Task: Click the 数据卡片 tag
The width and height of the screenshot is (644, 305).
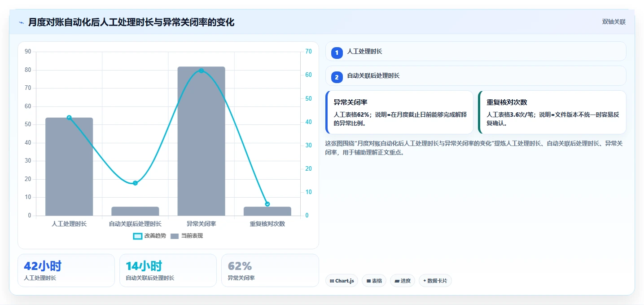Action: click(x=435, y=281)
